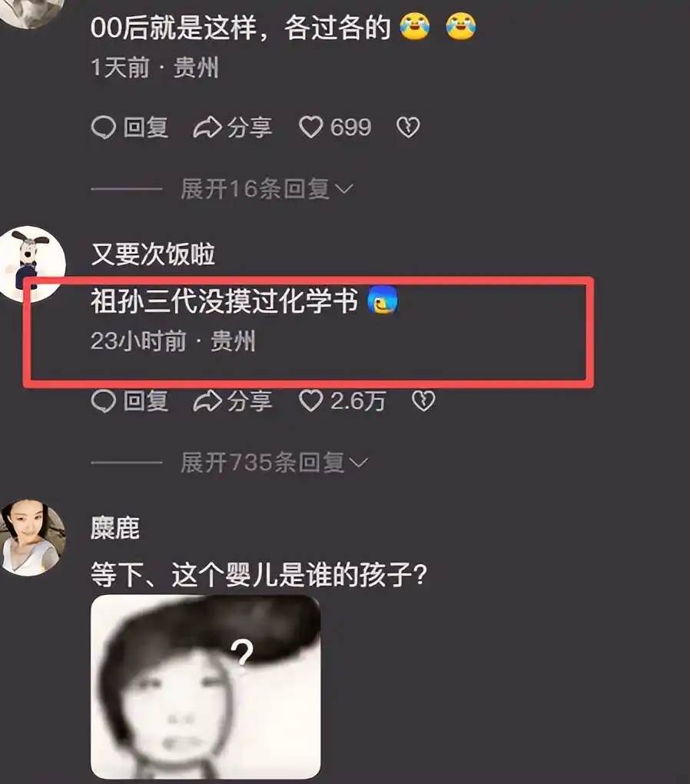Open the question-mark meme image in comment

pyautogui.click(x=205, y=686)
